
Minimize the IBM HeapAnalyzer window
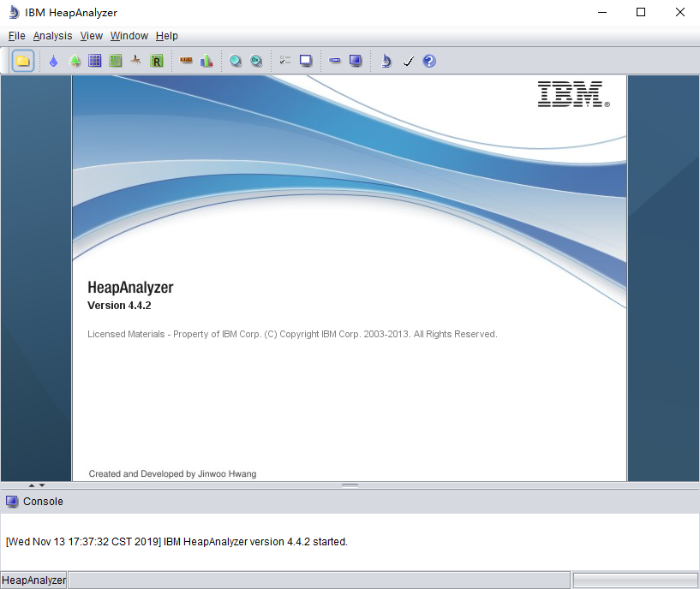pyautogui.click(x=602, y=12)
